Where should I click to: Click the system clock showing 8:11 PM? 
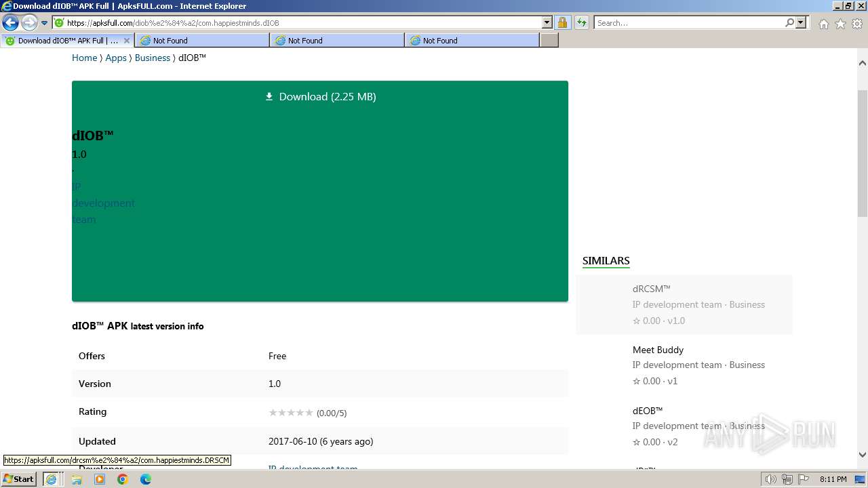tap(833, 479)
